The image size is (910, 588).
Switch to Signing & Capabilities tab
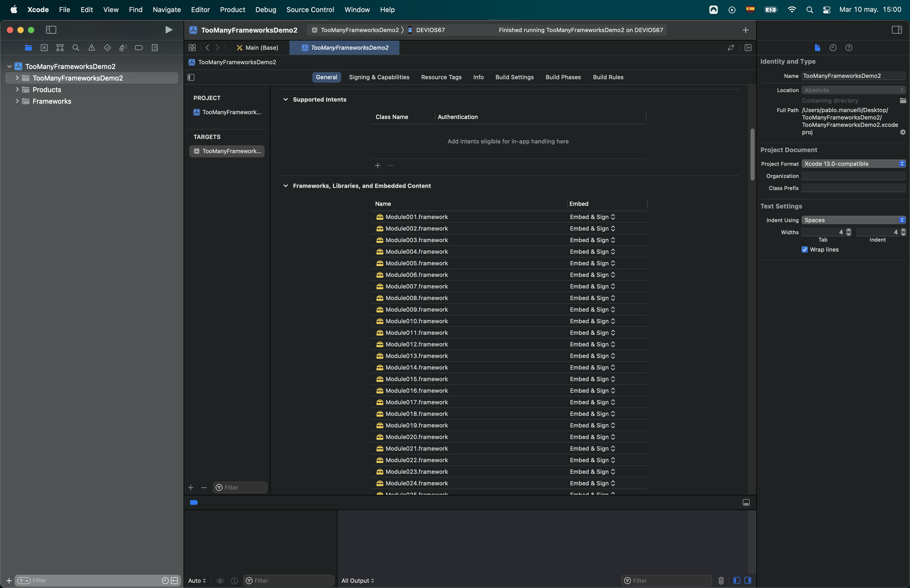(x=379, y=77)
